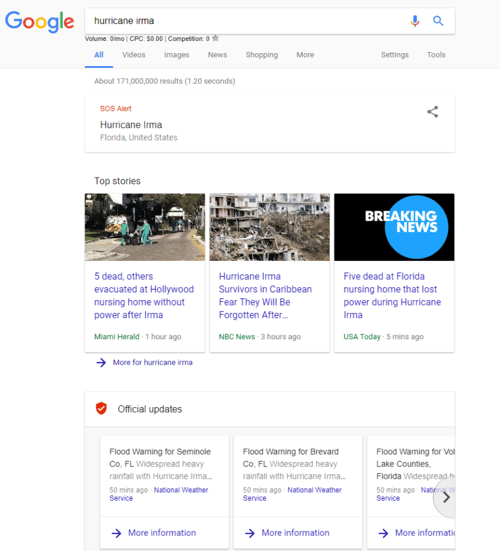The height and width of the screenshot is (551, 500).
Task: Open 'Hurricane Irma Survivors in Caribbean' headline
Action: [x=265, y=296]
